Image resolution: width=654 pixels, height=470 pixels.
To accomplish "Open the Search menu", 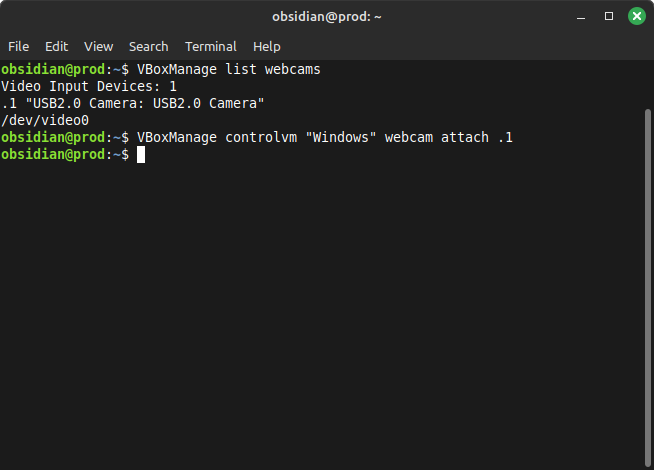I will click(148, 46).
